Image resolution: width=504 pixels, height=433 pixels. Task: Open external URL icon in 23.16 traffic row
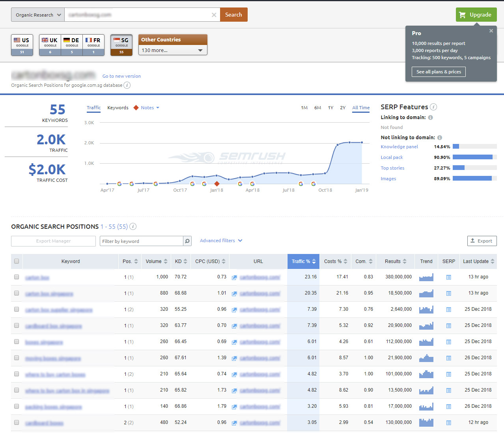pos(234,278)
